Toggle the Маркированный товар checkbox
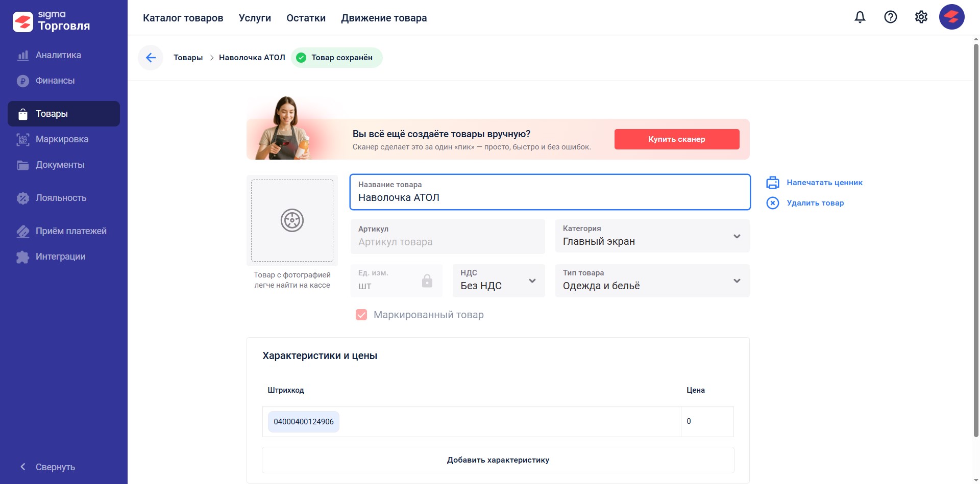980x484 pixels. coord(361,315)
